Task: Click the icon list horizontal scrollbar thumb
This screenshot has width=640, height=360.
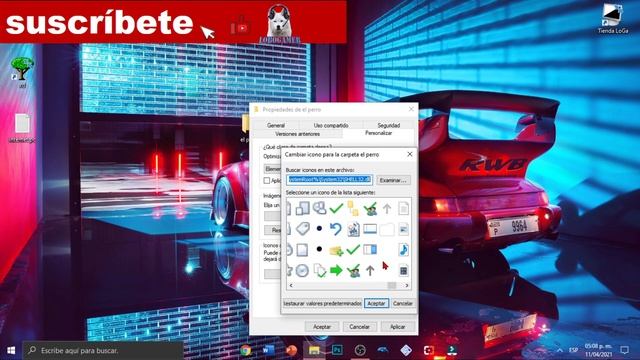Action: [x=391, y=285]
